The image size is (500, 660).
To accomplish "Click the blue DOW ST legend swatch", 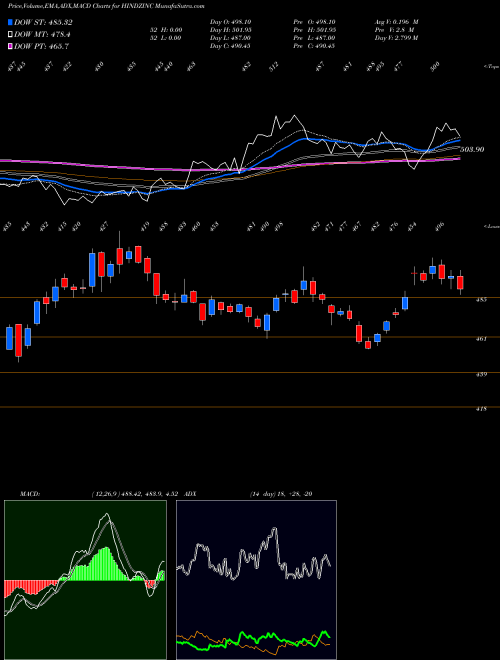I will coord(11,22).
